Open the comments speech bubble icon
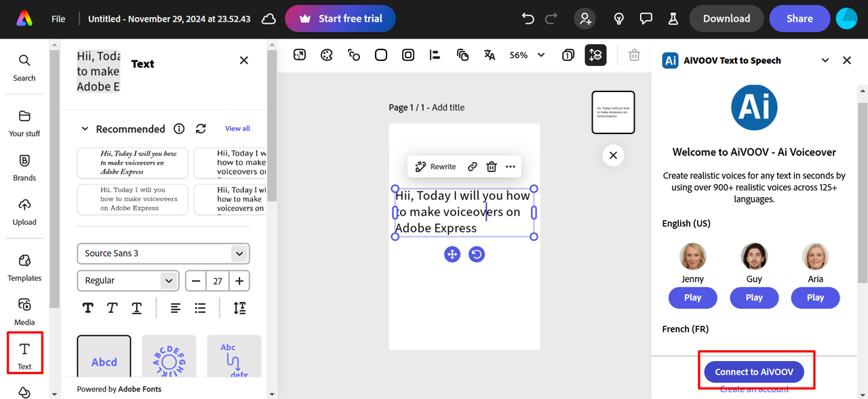The height and width of the screenshot is (399, 868). click(646, 19)
